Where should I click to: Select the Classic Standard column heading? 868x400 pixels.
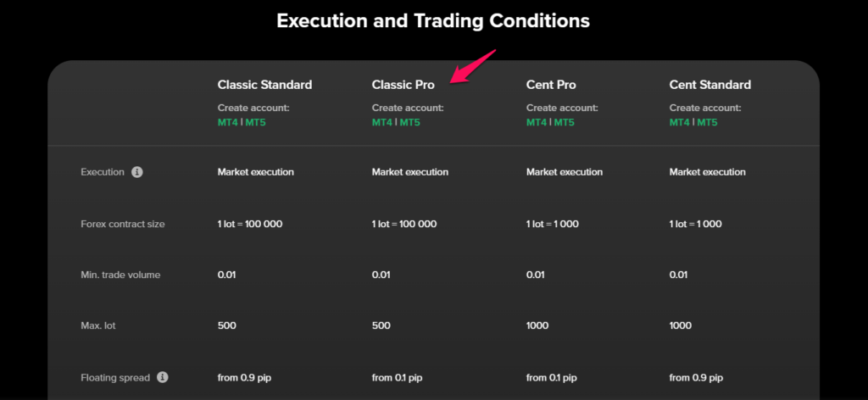[264, 85]
